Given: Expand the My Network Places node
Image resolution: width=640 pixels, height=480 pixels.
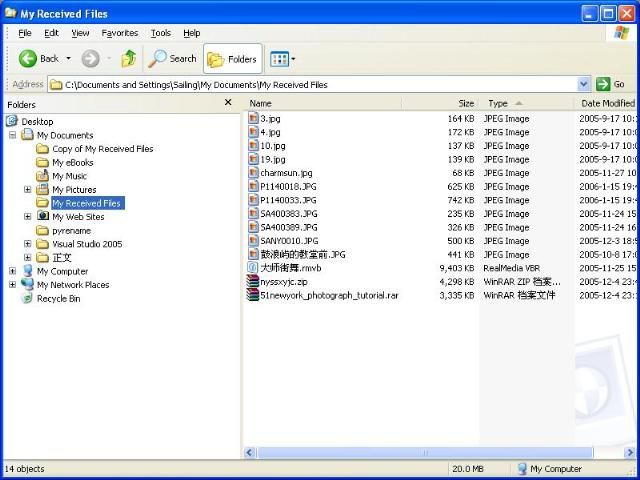Looking at the screenshot, I should (x=13, y=284).
